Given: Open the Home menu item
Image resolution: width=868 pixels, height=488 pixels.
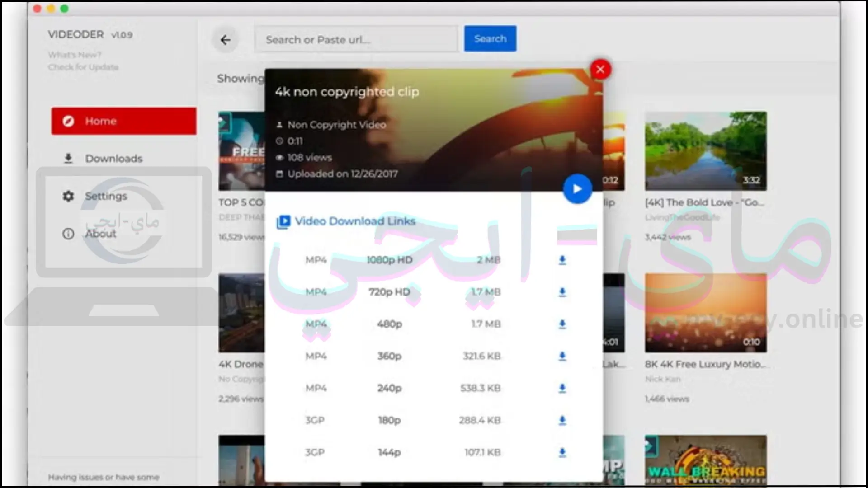Looking at the screenshot, I should tap(124, 121).
